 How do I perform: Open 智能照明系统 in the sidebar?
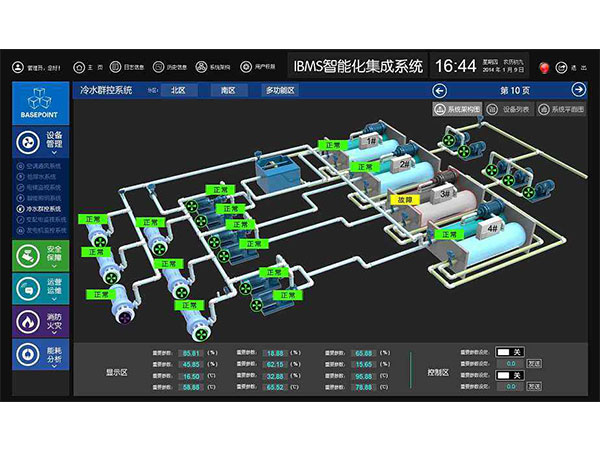point(39,198)
